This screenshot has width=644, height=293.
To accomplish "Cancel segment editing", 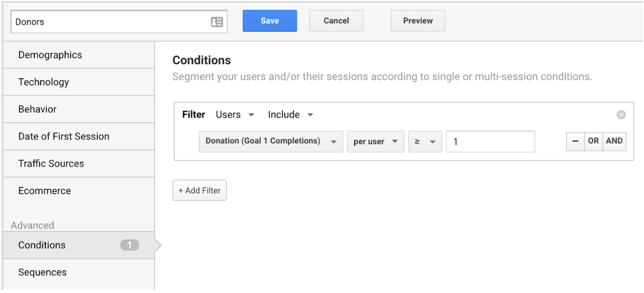I will pos(336,21).
